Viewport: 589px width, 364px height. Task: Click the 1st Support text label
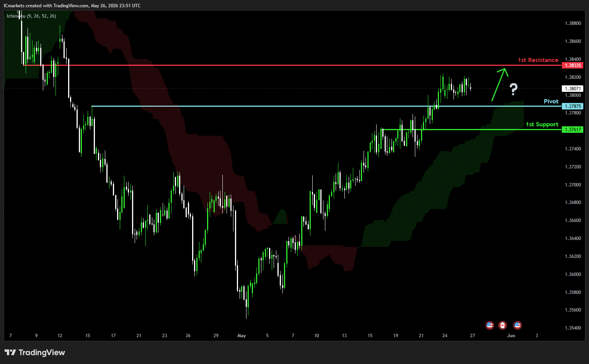[x=542, y=124]
